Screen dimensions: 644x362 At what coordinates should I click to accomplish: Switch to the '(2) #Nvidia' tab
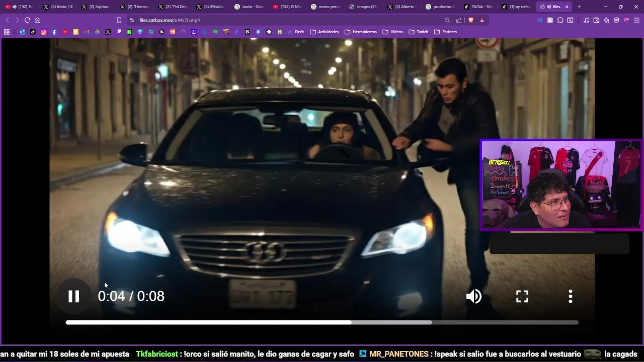[x=211, y=7]
